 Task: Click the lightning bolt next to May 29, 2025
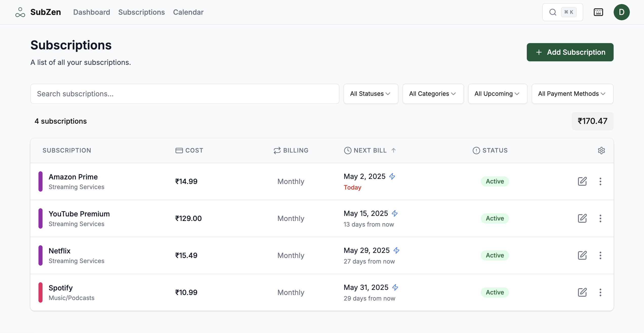(x=396, y=250)
